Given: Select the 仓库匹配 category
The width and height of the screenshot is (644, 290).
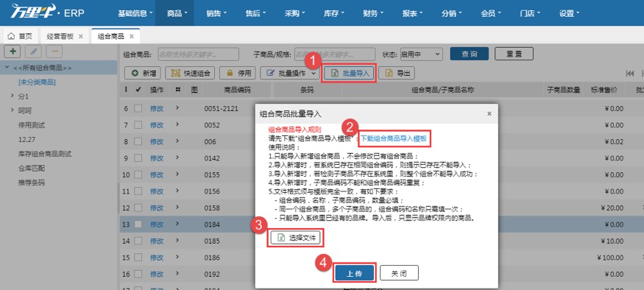Looking at the screenshot, I should pos(32,168).
